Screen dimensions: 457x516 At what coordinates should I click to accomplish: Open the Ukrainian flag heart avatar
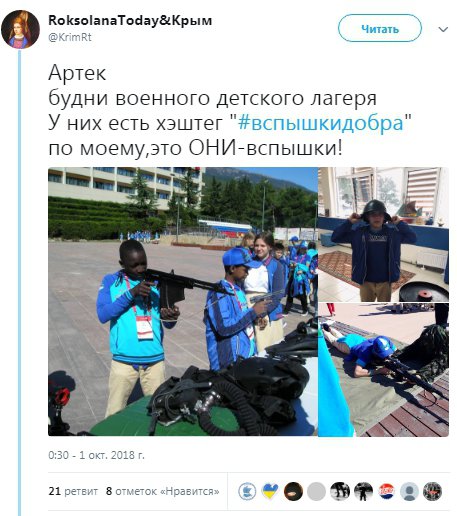(270, 491)
